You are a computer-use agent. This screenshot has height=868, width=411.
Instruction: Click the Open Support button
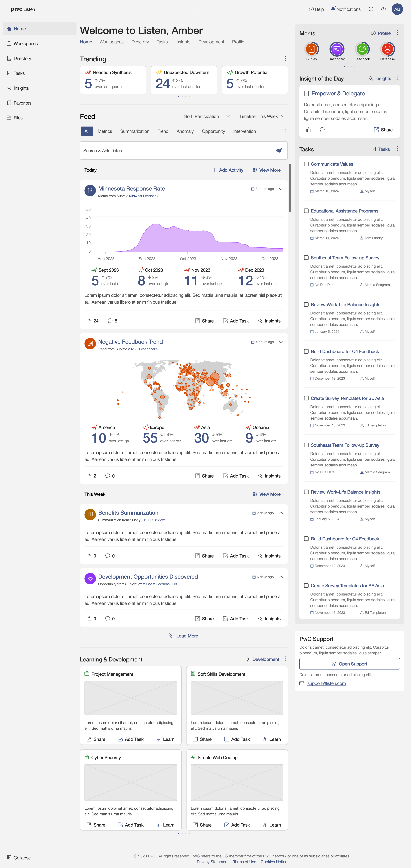(349, 664)
